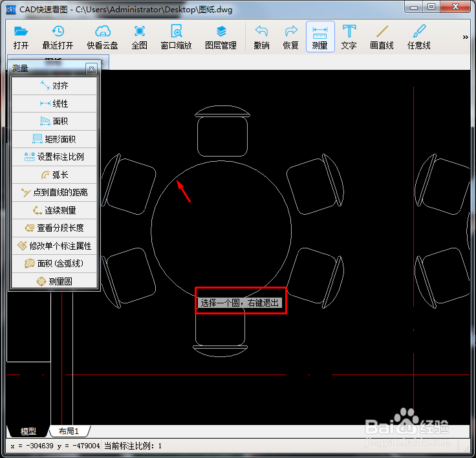This screenshot has height=458, width=476.
Task: Maximize the CAD快速看图 window
Action: click(431, 6)
